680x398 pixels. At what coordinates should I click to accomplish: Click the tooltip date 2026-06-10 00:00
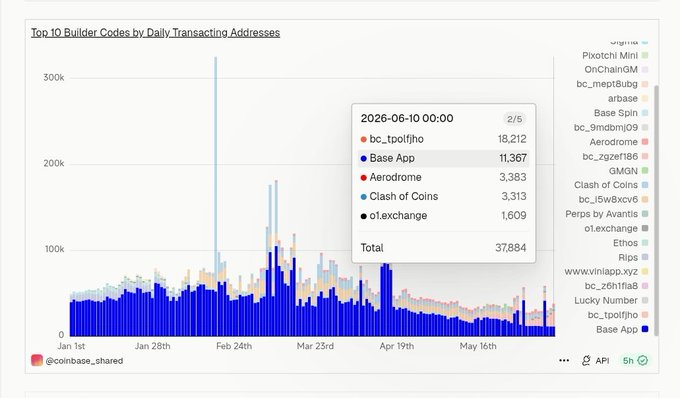pos(407,118)
